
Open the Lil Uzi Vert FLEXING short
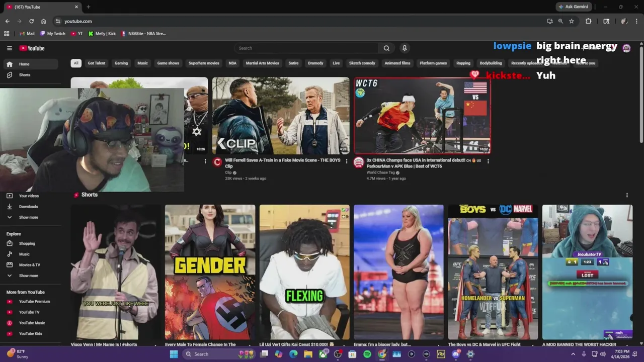pyautogui.click(x=304, y=272)
